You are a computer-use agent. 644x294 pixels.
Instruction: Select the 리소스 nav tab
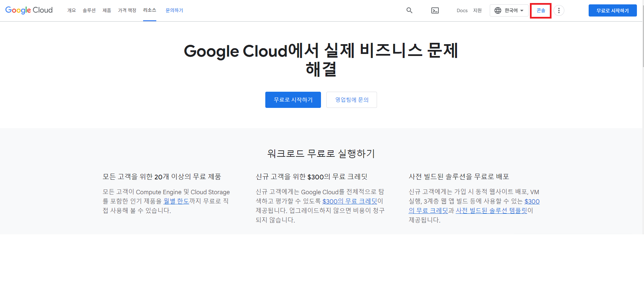150,10
